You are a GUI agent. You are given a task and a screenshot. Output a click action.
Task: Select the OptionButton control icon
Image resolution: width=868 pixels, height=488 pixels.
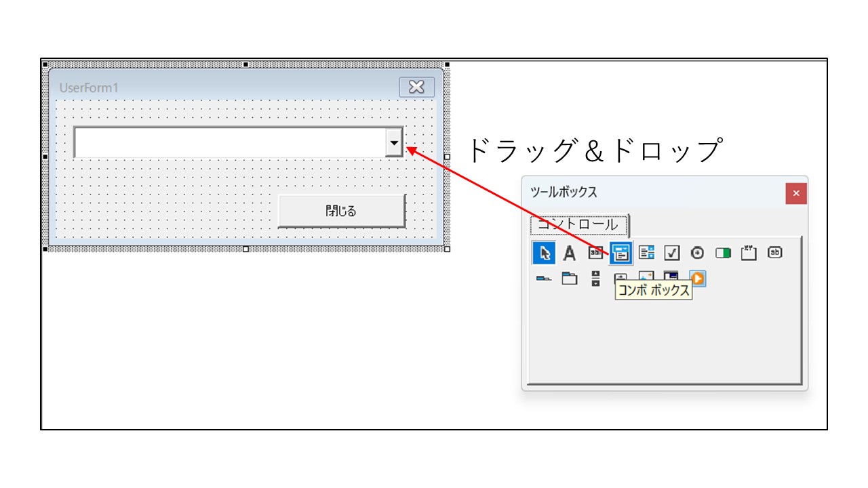697,253
